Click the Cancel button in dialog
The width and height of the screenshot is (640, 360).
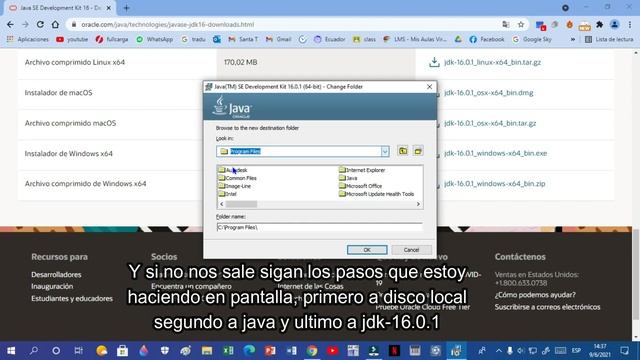(x=411, y=250)
